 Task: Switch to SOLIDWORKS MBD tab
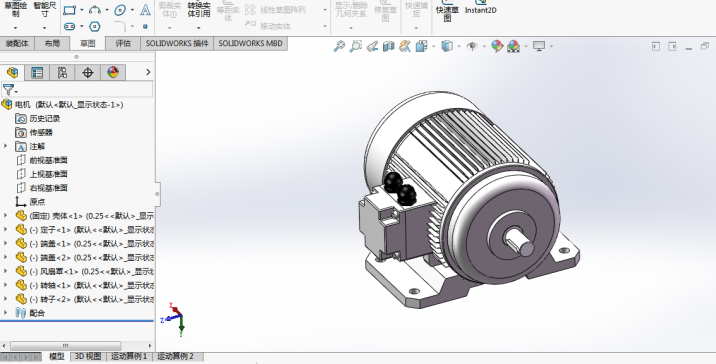251,43
